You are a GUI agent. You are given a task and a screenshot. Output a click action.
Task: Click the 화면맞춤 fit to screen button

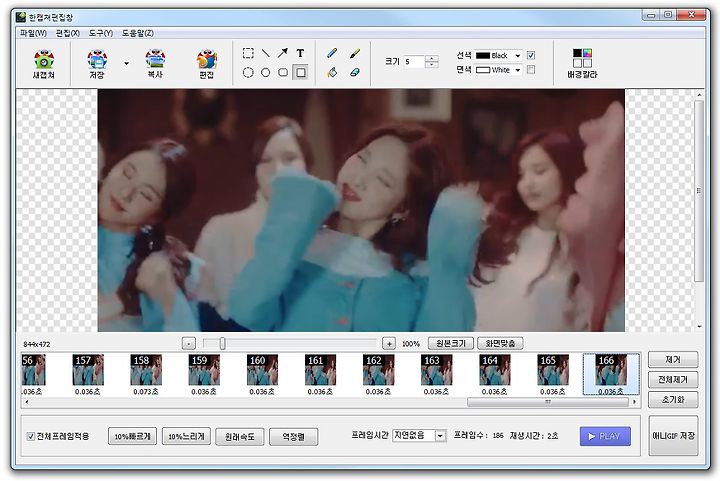pos(501,343)
